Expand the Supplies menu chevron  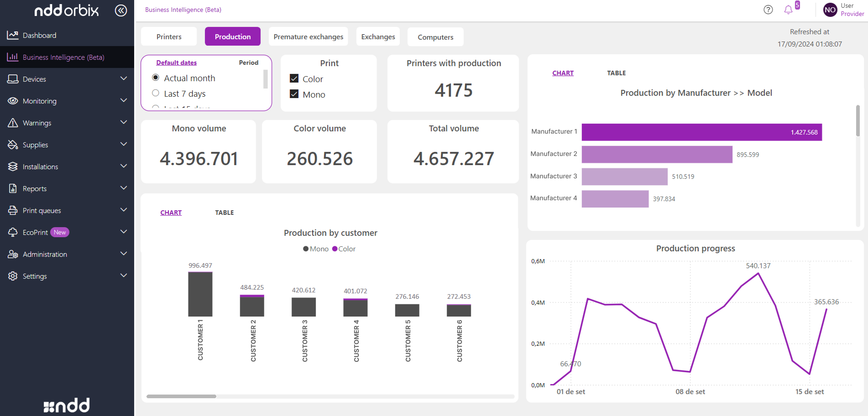pyautogui.click(x=124, y=144)
